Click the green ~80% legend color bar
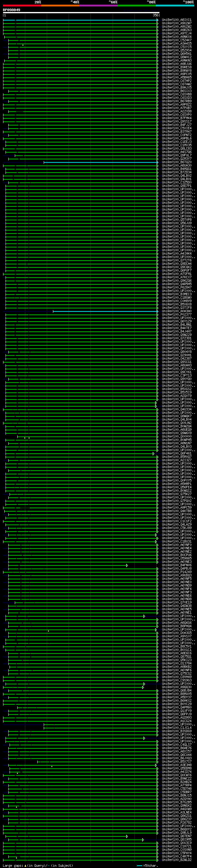 (137, 6)
